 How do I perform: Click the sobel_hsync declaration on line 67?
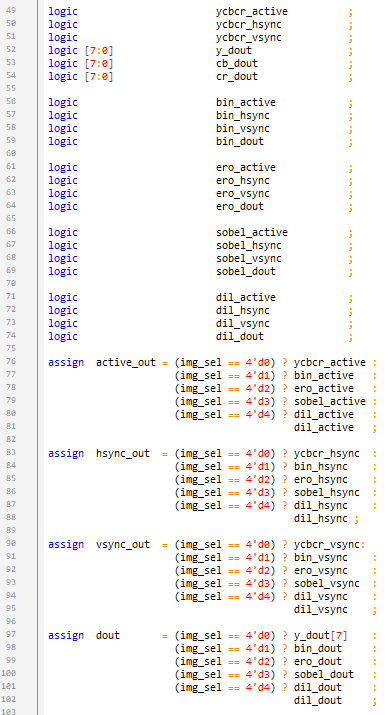pos(249,245)
